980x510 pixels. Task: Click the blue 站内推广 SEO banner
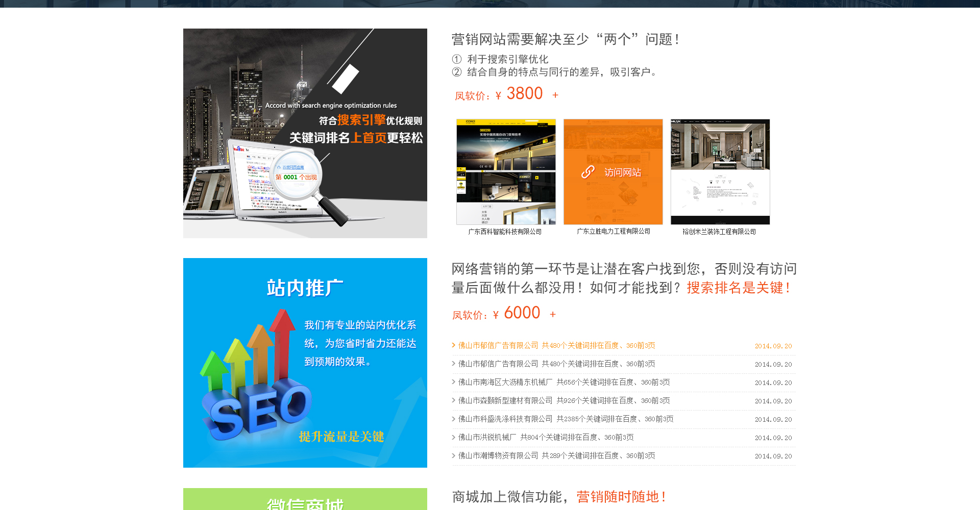coord(305,363)
